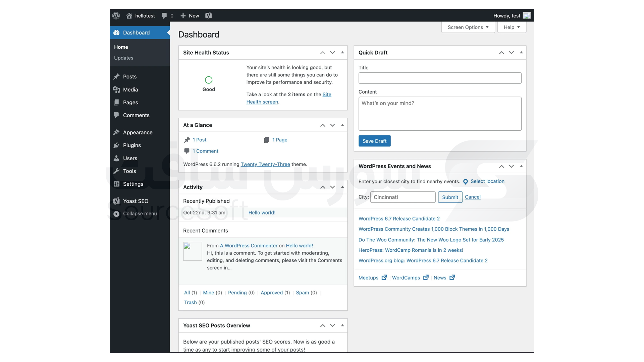644x362 pixels.
Task: Click the Quick Draft Title field
Action: [440, 78]
